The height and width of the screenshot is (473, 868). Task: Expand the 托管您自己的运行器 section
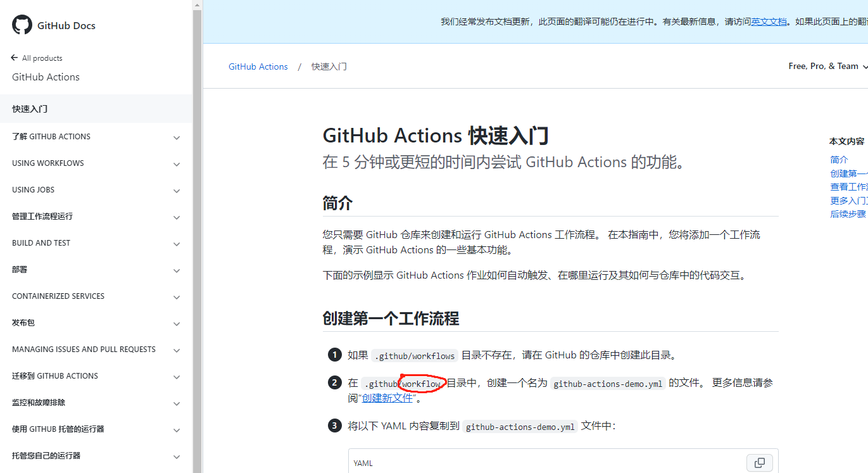(177, 457)
